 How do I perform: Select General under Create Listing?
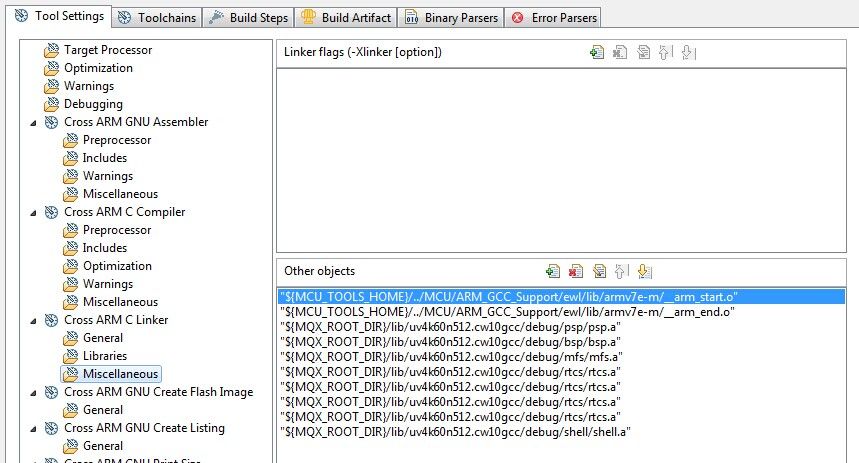[103, 446]
